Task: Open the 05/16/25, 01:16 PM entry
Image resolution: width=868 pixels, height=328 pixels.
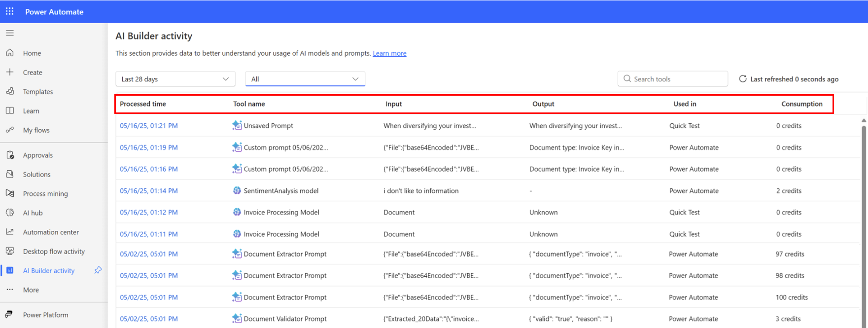Action: click(149, 169)
